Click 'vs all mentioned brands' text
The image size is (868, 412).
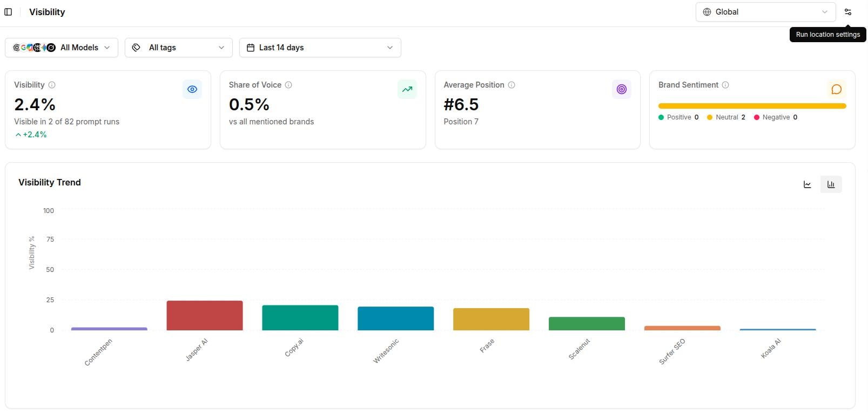click(271, 122)
